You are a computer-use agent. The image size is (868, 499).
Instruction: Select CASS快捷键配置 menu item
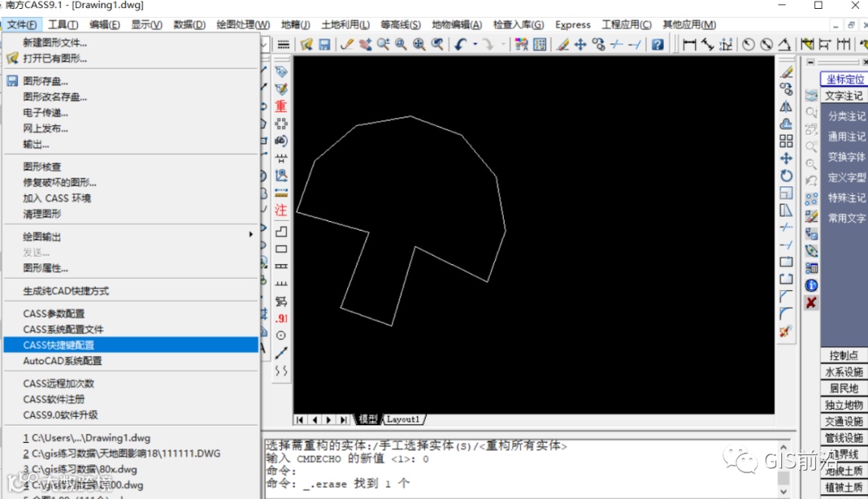pyautogui.click(x=131, y=345)
